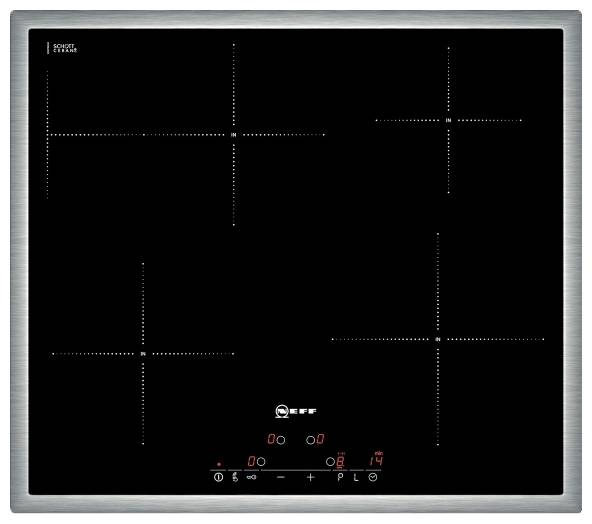Tap IN marker of large top-left zone

234,135
